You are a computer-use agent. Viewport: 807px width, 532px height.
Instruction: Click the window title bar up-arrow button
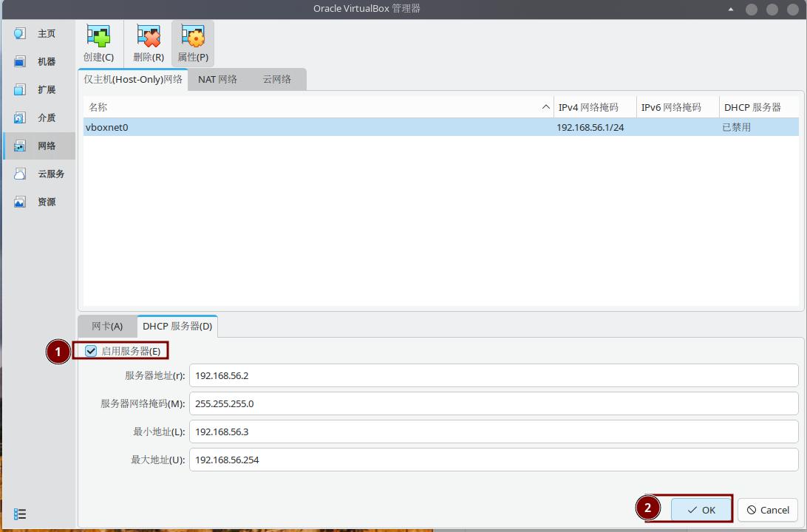point(730,10)
